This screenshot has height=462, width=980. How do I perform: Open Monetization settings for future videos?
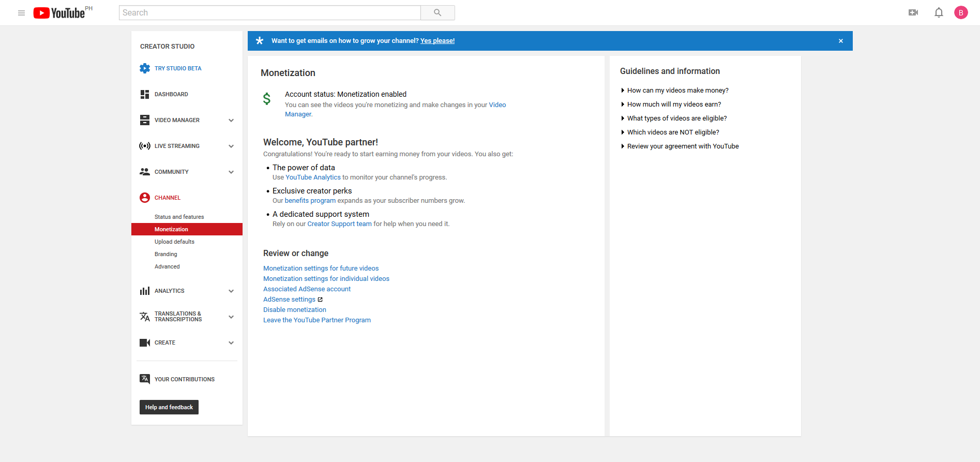coord(321,269)
